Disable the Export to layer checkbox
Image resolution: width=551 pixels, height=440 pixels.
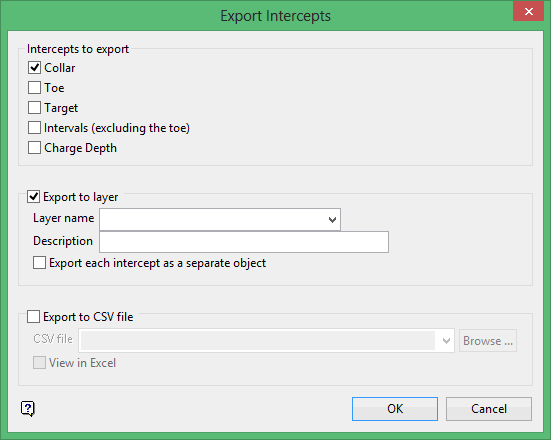[33, 196]
